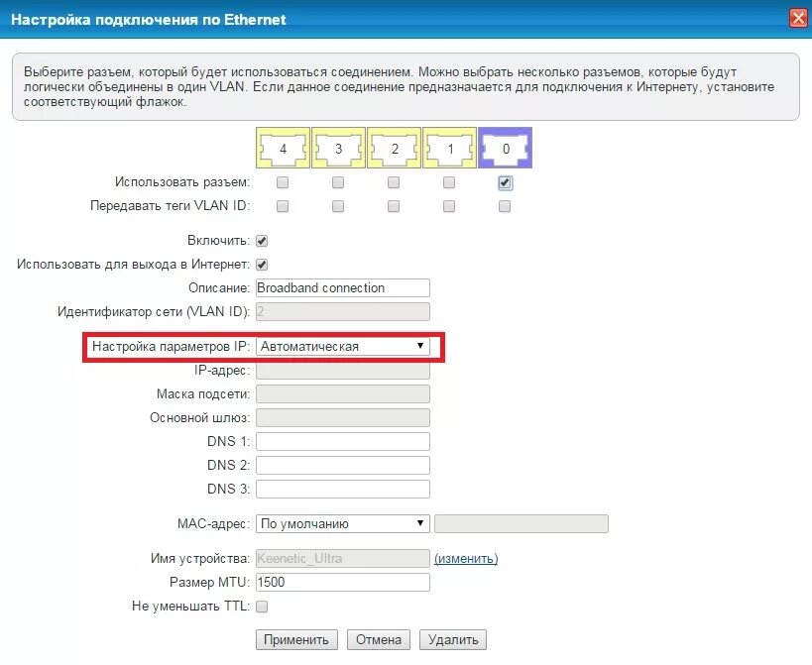Click the DNS 3 input field
This screenshot has height=665, width=812.
point(343,489)
